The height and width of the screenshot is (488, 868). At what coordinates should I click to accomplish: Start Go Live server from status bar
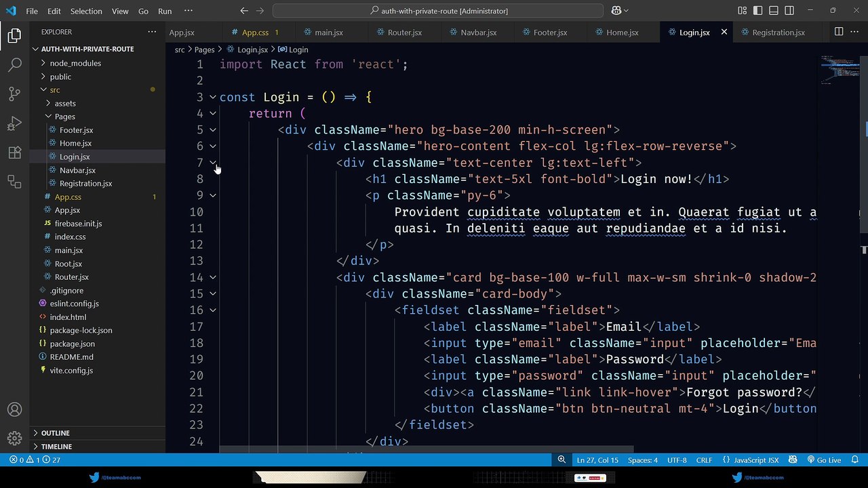coord(824,460)
